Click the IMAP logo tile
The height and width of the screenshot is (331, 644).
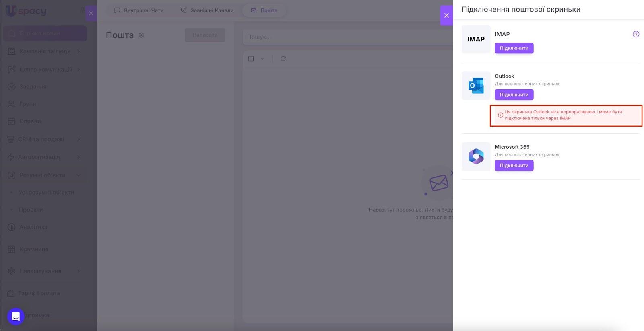pyautogui.click(x=476, y=39)
